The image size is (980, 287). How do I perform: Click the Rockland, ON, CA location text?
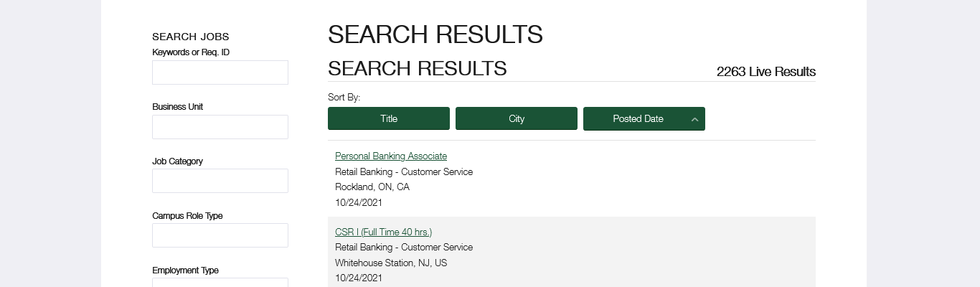pyautogui.click(x=372, y=187)
